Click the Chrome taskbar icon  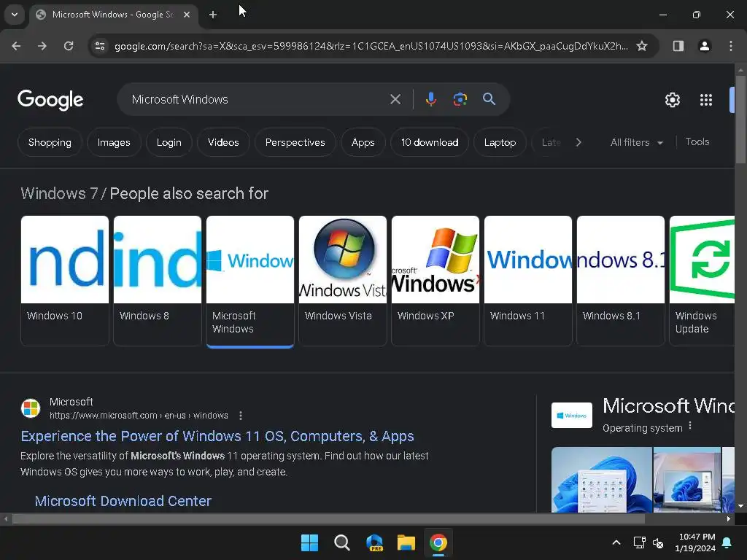click(438, 542)
